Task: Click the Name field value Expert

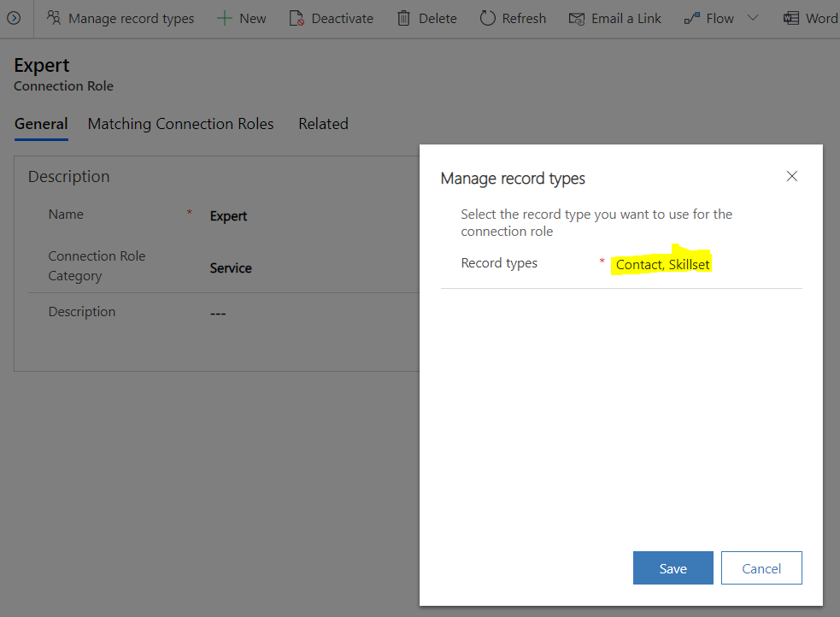Action: (228, 216)
